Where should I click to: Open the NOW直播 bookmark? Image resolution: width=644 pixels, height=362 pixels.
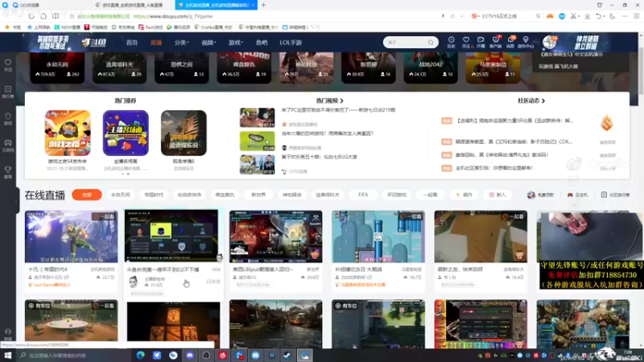click(67, 27)
